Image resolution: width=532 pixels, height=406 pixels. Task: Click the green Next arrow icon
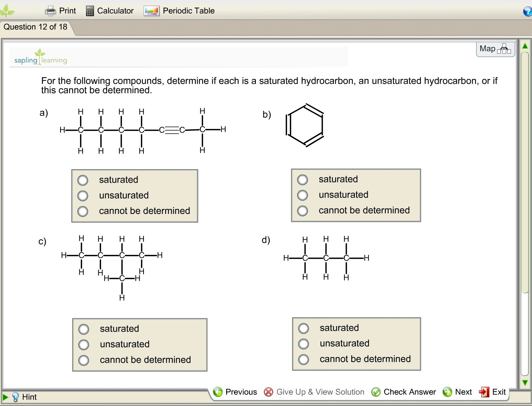(447, 392)
